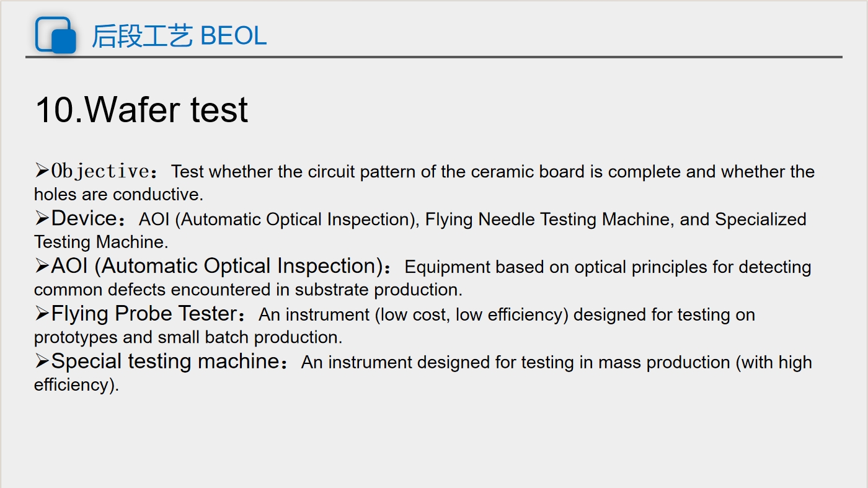The width and height of the screenshot is (868, 488).
Task: Click the '10.Wafer test' heading
Action: tap(142, 110)
